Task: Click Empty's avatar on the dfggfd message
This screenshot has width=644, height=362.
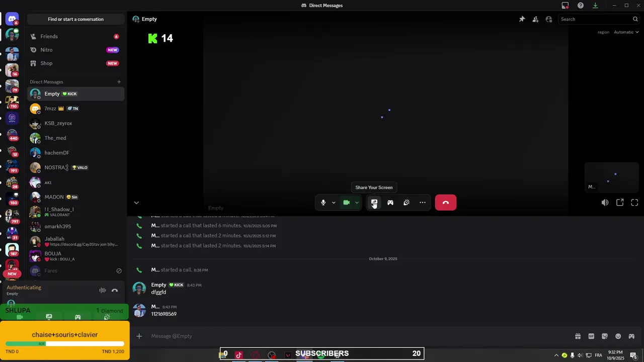Action: 139,288
